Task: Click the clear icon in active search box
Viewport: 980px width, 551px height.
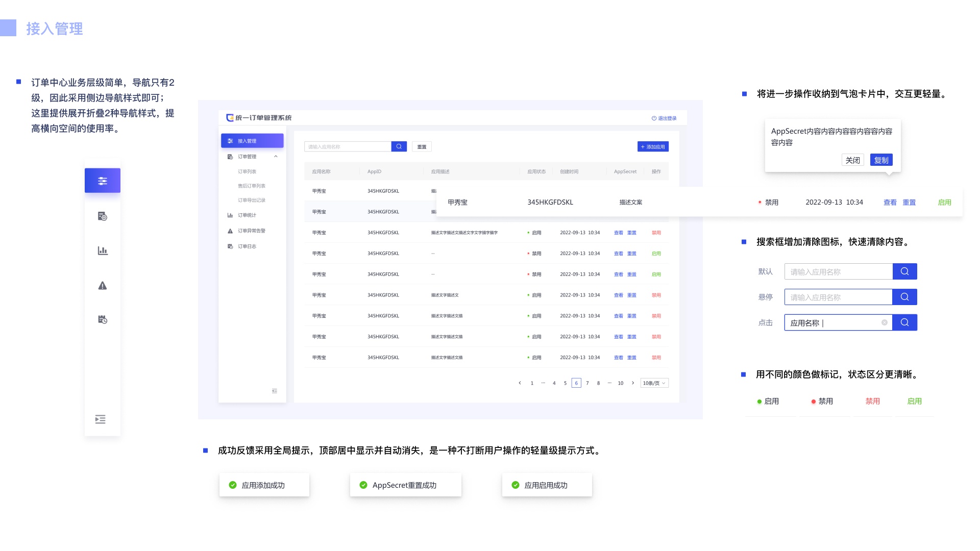Action: (885, 322)
